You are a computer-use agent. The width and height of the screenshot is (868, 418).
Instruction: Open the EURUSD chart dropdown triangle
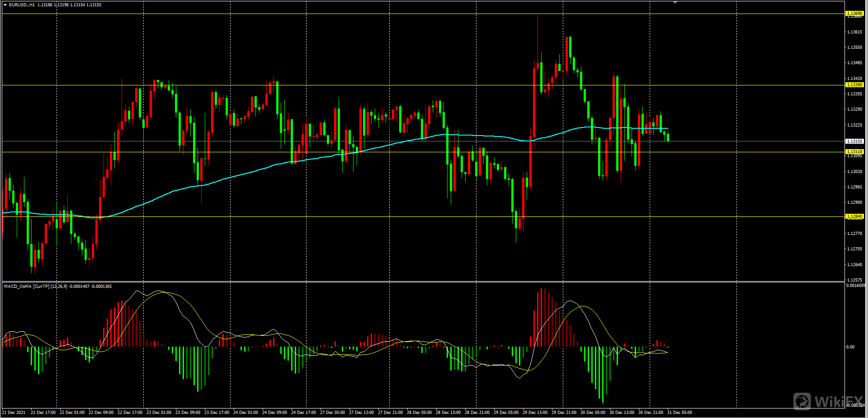[5, 5]
